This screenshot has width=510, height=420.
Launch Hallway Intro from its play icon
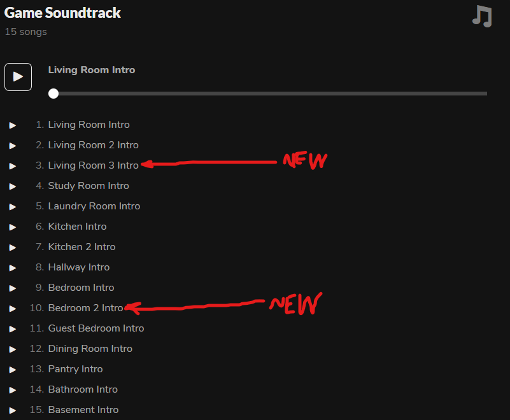pos(13,268)
